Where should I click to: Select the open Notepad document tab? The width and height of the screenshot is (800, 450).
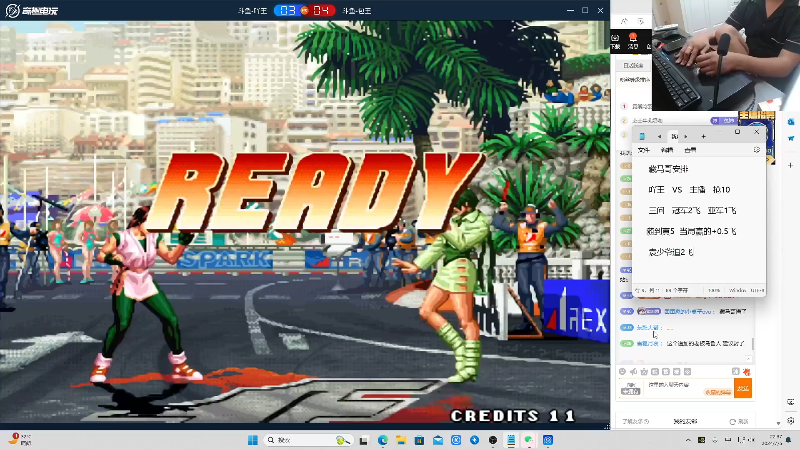coord(674,136)
